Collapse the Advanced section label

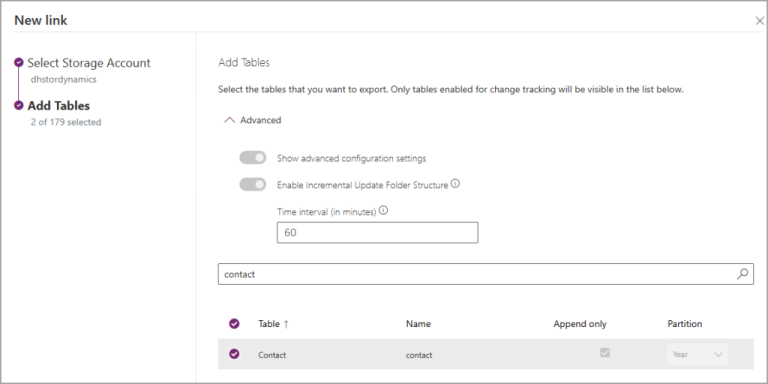pyautogui.click(x=261, y=120)
